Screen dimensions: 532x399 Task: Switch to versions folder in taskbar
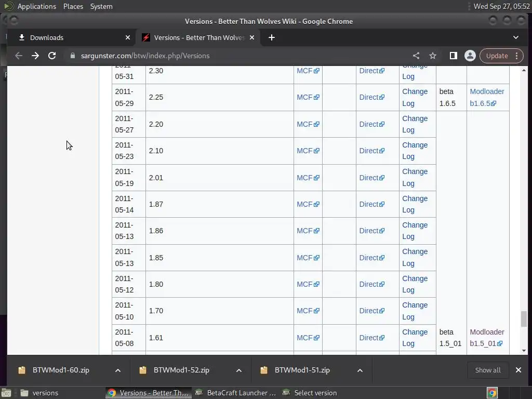click(39, 393)
